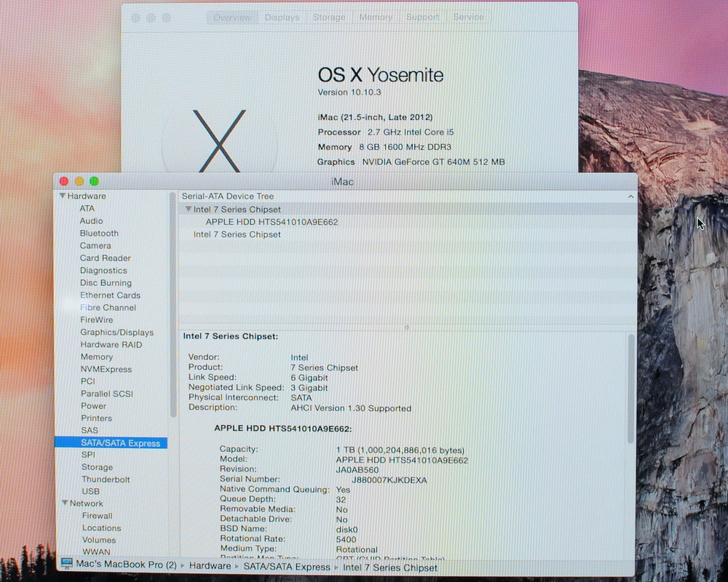Click the sidebar vertical scrollbar
Viewport: 728px width, 582px height.
(173, 305)
